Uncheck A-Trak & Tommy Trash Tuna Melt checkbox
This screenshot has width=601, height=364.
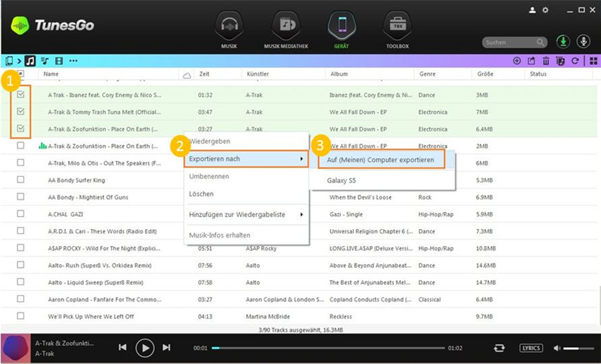21,111
